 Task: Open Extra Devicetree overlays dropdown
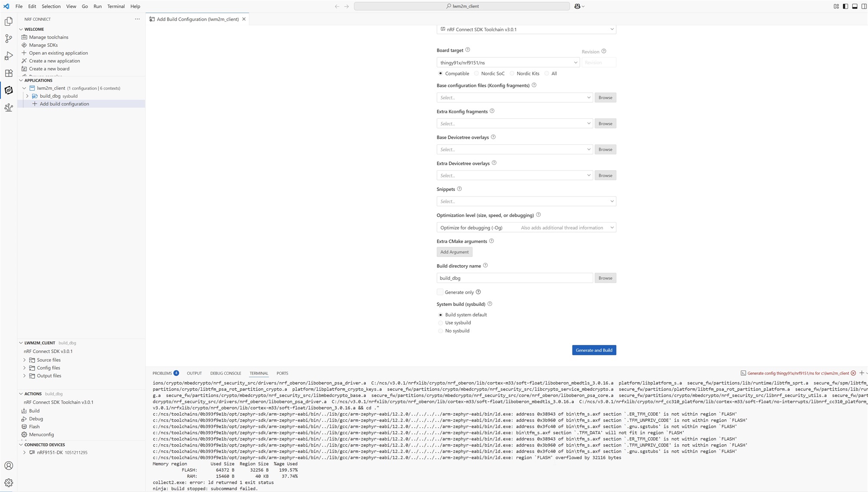[515, 175]
